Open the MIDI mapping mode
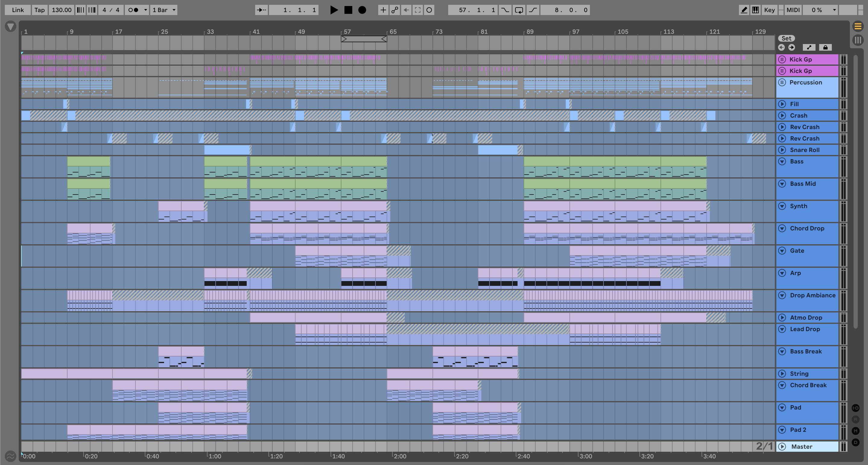Viewport: 868px width, 465px height. pyautogui.click(x=793, y=10)
